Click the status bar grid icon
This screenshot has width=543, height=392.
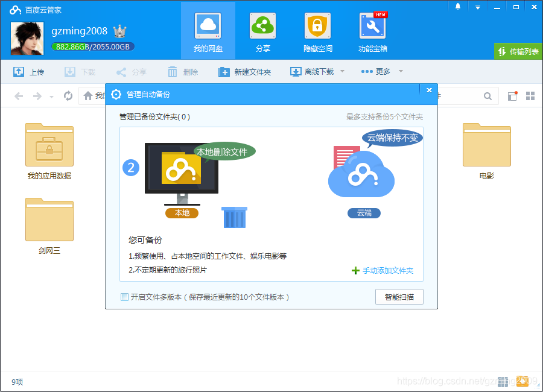503,382
